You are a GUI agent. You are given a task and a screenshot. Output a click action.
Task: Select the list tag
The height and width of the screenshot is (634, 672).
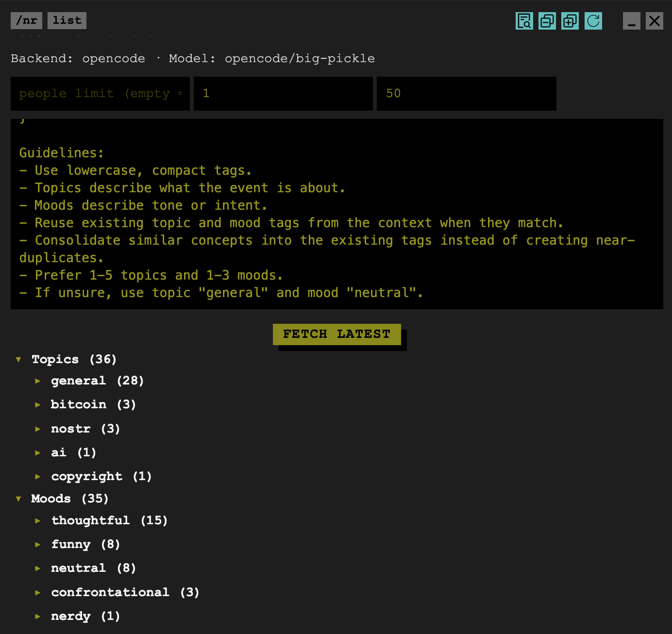[x=67, y=20]
